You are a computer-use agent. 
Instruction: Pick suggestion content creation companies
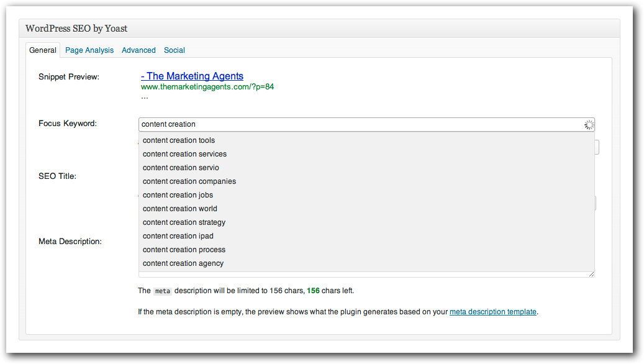click(x=366, y=181)
